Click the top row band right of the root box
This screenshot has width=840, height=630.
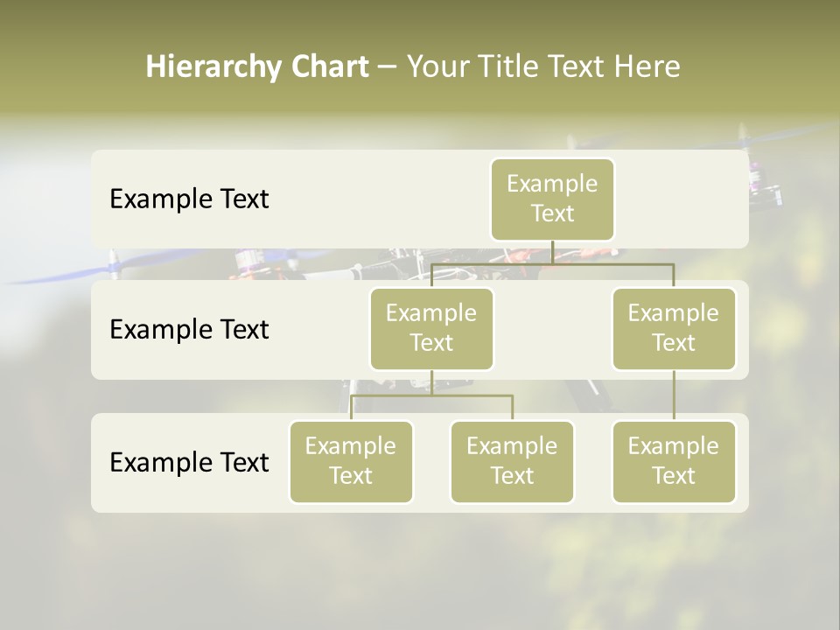click(682, 199)
